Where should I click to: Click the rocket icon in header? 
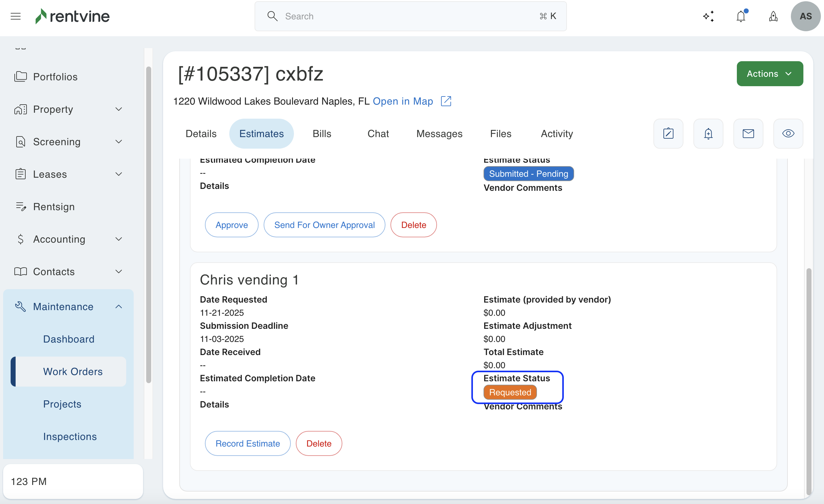[x=773, y=16]
